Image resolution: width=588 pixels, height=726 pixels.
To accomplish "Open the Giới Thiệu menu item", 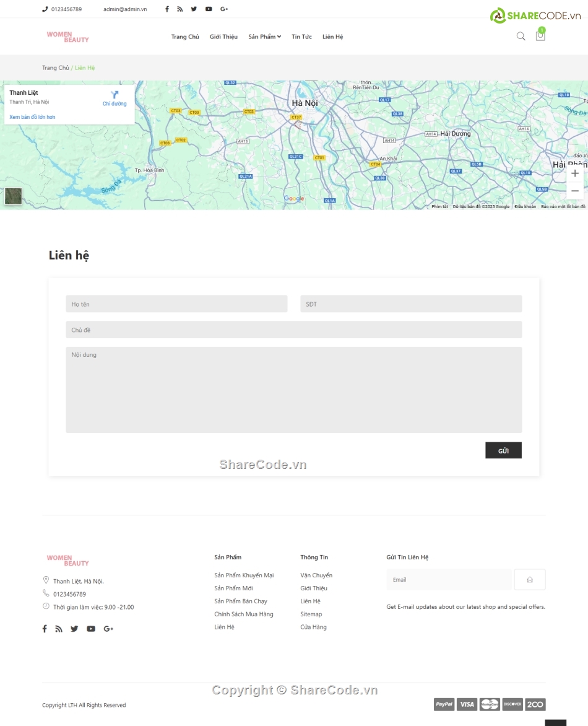I will 223,37.
